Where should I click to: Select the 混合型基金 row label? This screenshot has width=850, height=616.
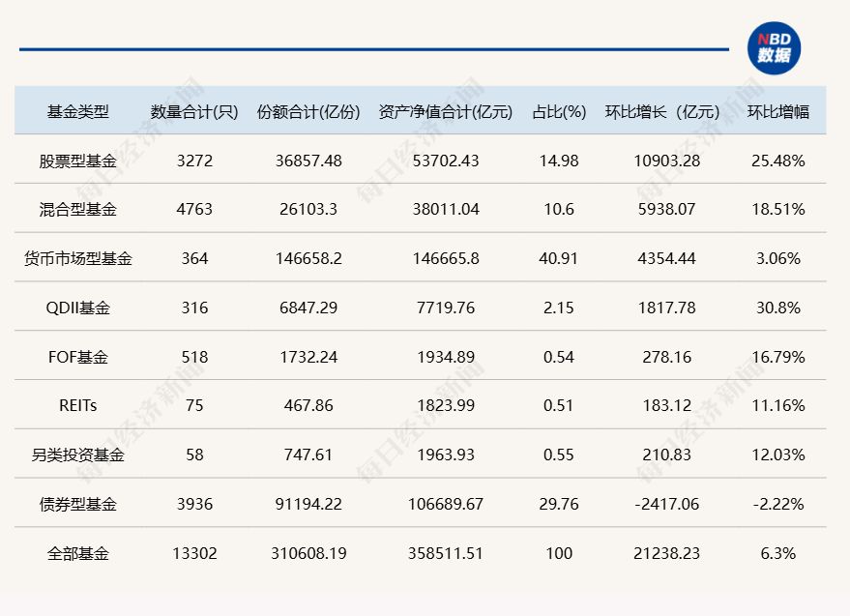78,209
